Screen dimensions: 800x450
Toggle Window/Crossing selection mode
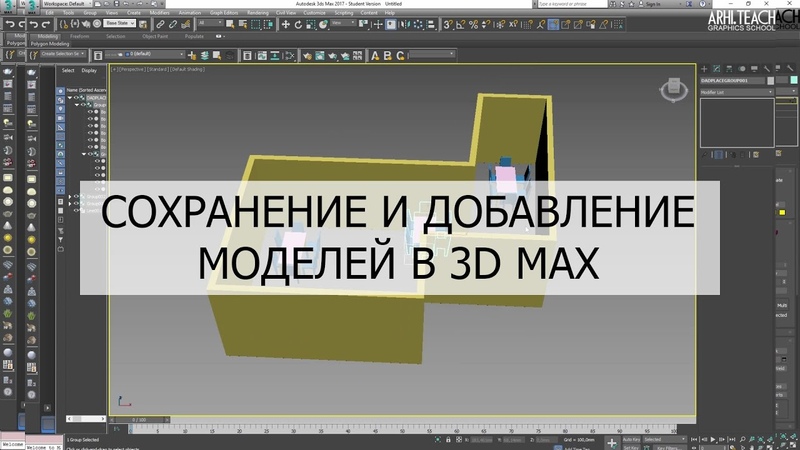[x=268, y=24]
